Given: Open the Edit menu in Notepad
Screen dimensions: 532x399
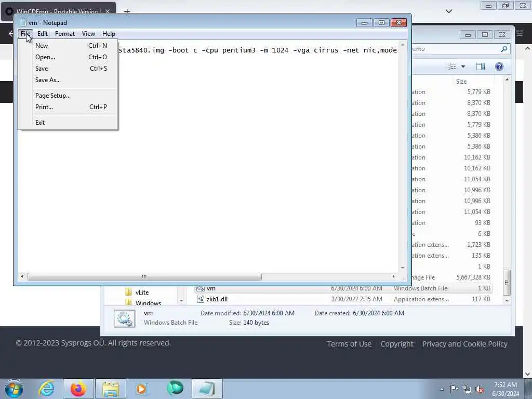Looking at the screenshot, I should coord(43,34).
